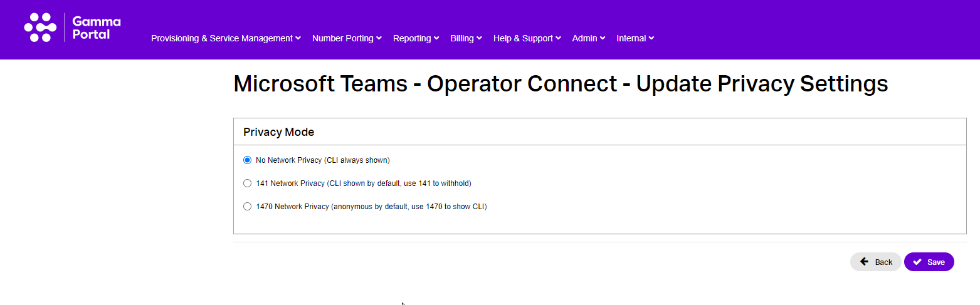Expand the Reporting menu
This screenshot has height=305, width=980.
click(x=416, y=38)
